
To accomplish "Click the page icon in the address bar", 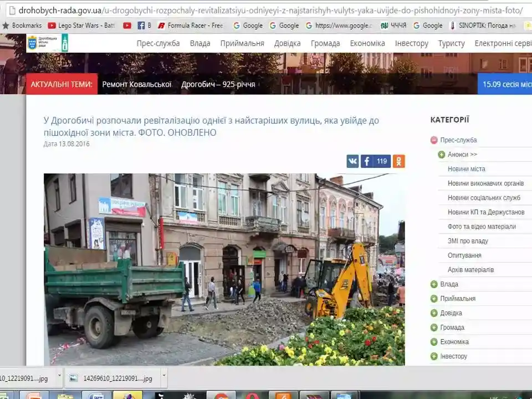I will 12,11.
